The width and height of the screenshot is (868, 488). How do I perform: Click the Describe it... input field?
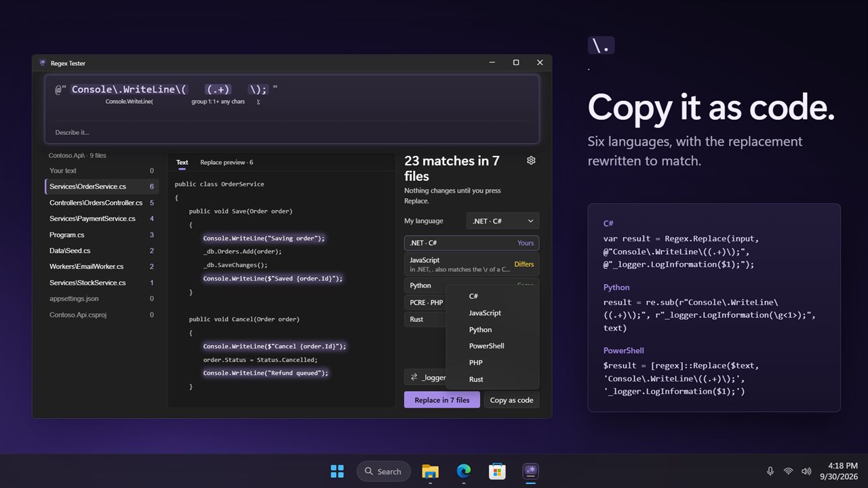(x=292, y=132)
